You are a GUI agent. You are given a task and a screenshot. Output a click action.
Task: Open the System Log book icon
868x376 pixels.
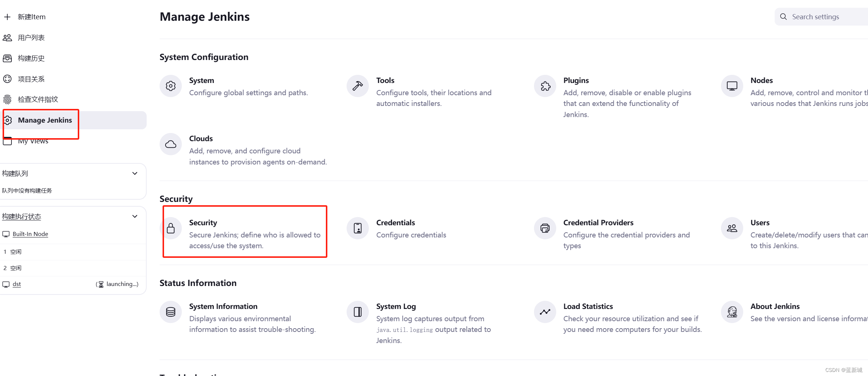pos(358,312)
